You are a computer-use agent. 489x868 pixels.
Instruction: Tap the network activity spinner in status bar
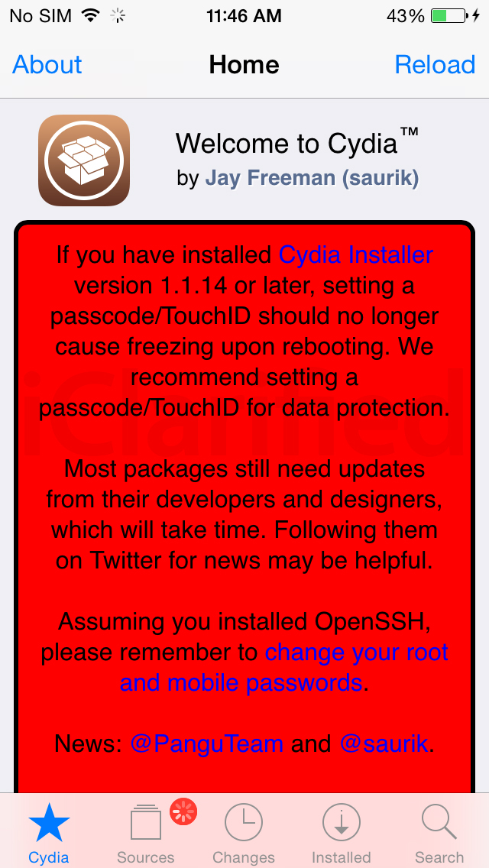tap(118, 16)
